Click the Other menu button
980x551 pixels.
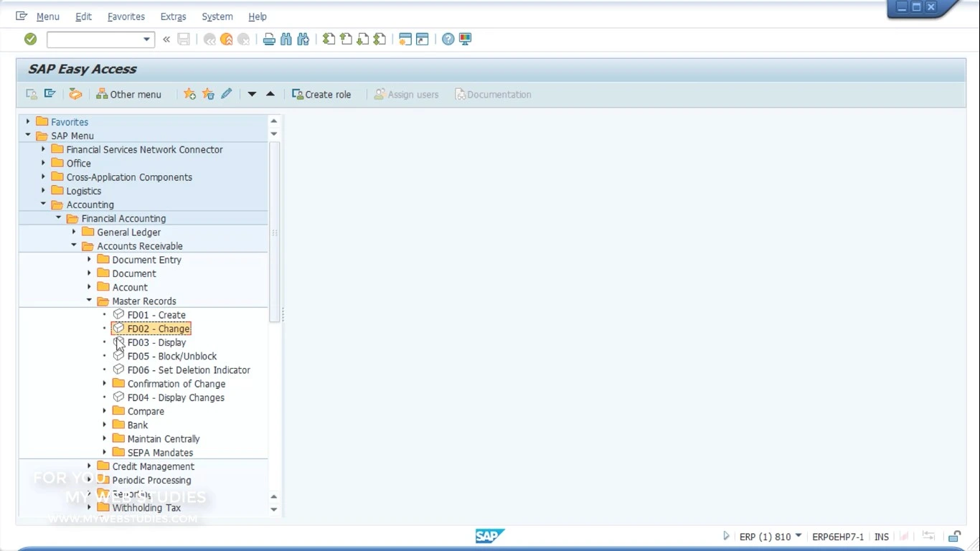tap(129, 94)
